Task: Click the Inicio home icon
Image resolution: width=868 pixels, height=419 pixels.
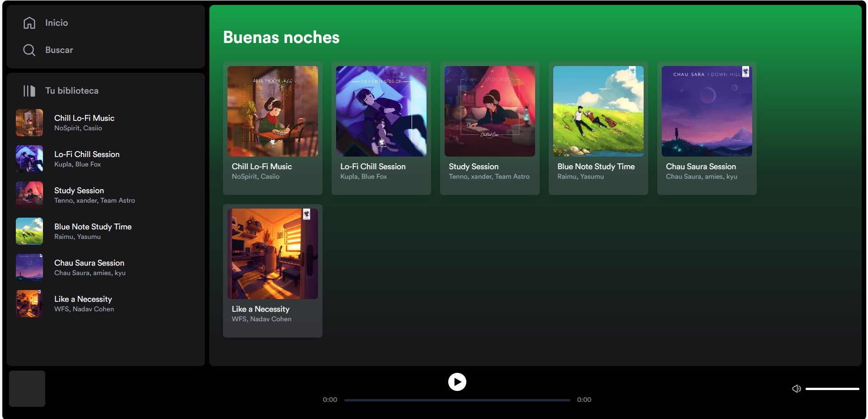Action: pos(29,23)
